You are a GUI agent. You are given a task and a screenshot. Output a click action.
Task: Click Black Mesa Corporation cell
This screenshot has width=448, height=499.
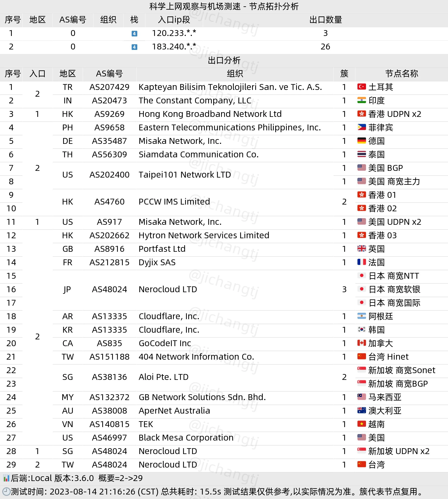point(186,437)
